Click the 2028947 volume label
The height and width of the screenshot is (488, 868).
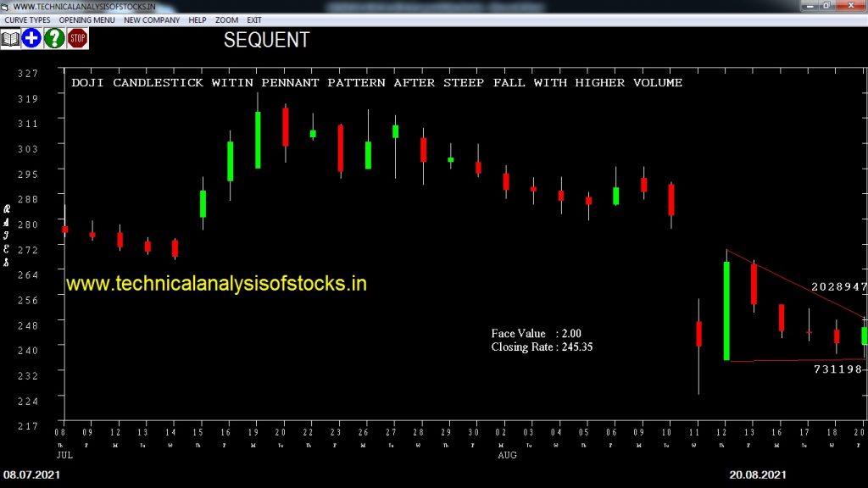coord(838,287)
